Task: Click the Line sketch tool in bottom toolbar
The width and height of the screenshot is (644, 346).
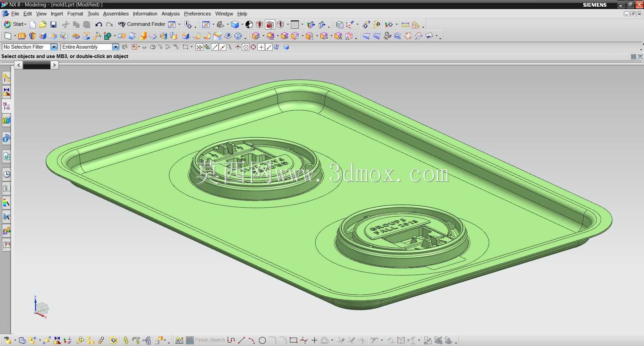Action: point(241,340)
